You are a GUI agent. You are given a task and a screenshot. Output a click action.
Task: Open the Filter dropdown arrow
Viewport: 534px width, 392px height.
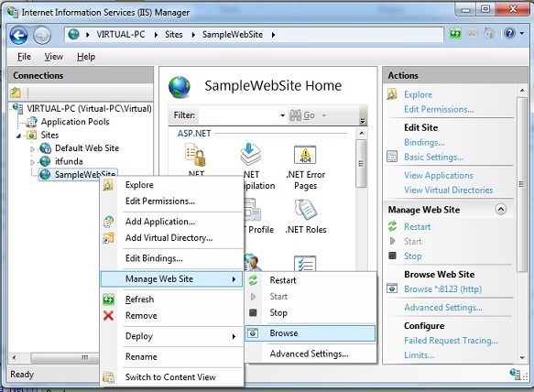coord(282,115)
